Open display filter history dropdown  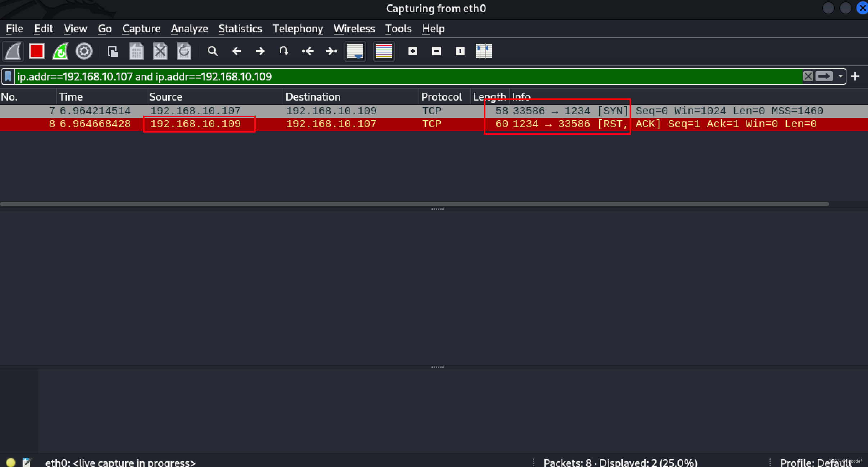[840, 77]
